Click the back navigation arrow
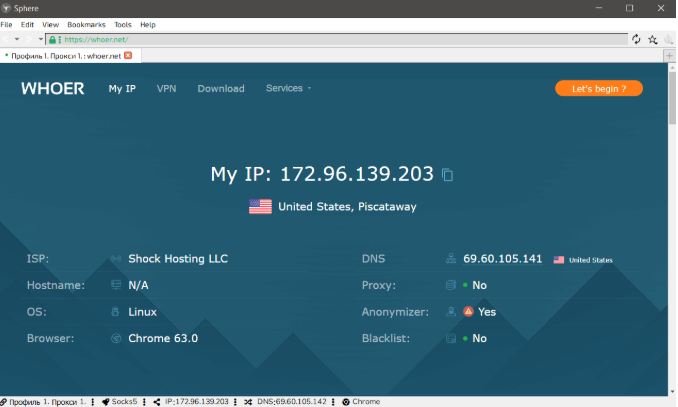This screenshot has height=407, width=678. [6, 39]
